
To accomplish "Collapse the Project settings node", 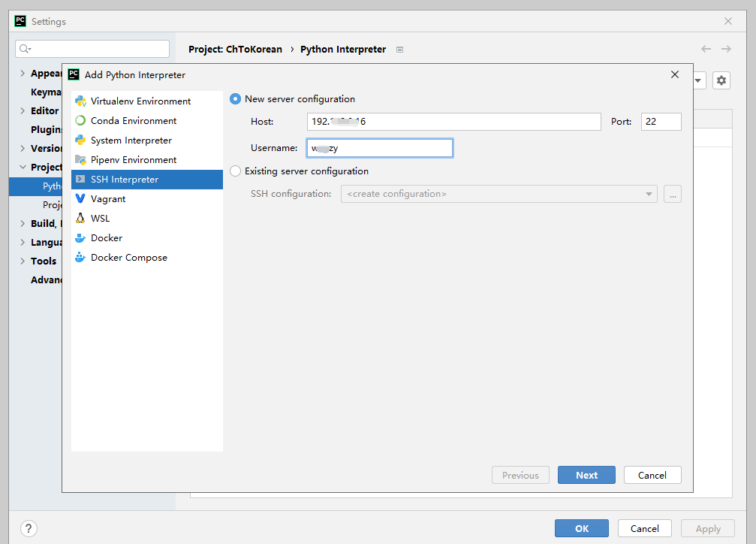I will pos(23,167).
